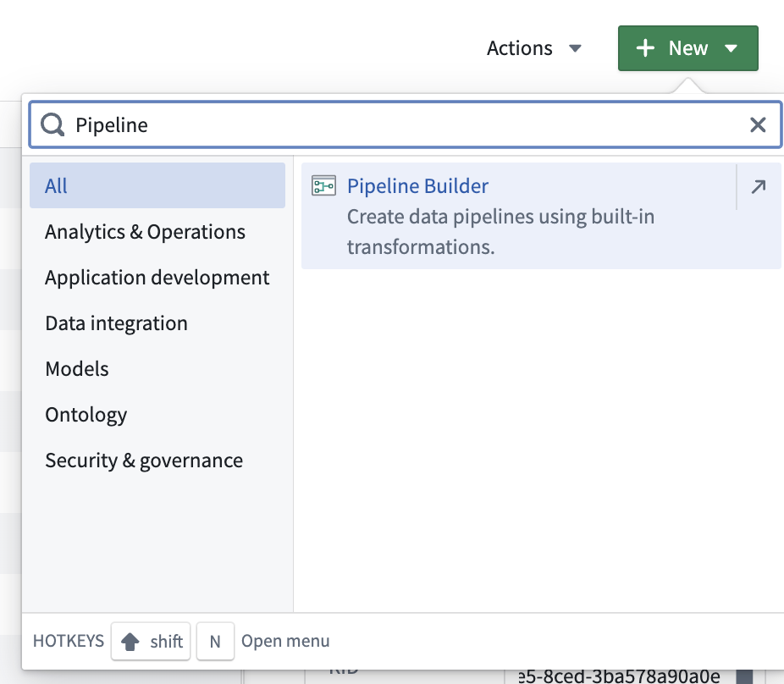Switch to the All category tab

click(56, 185)
